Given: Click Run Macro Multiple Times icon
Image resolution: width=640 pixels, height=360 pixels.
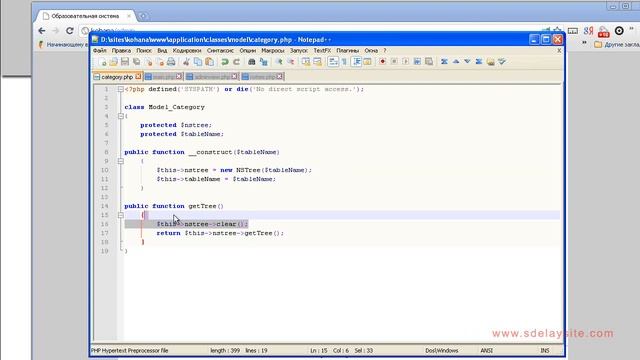Looking at the screenshot, I should [417, 62].
